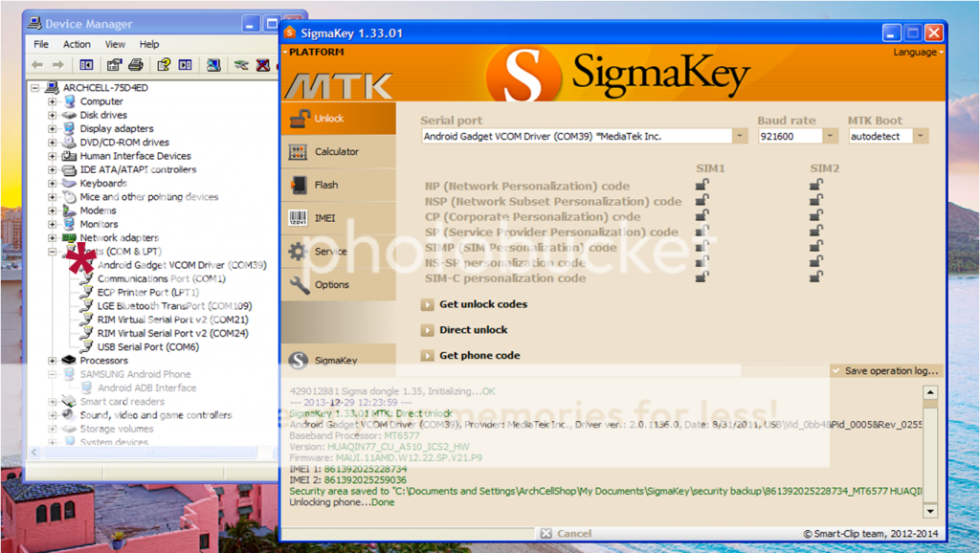This screenshot has width=980, height=553.
Task: Click the Direct unlock button
Action: pos(473,330)
